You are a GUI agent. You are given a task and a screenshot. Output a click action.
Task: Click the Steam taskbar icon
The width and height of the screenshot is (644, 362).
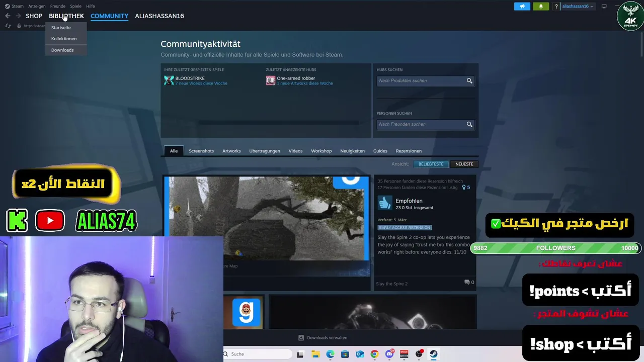(434, 354)
